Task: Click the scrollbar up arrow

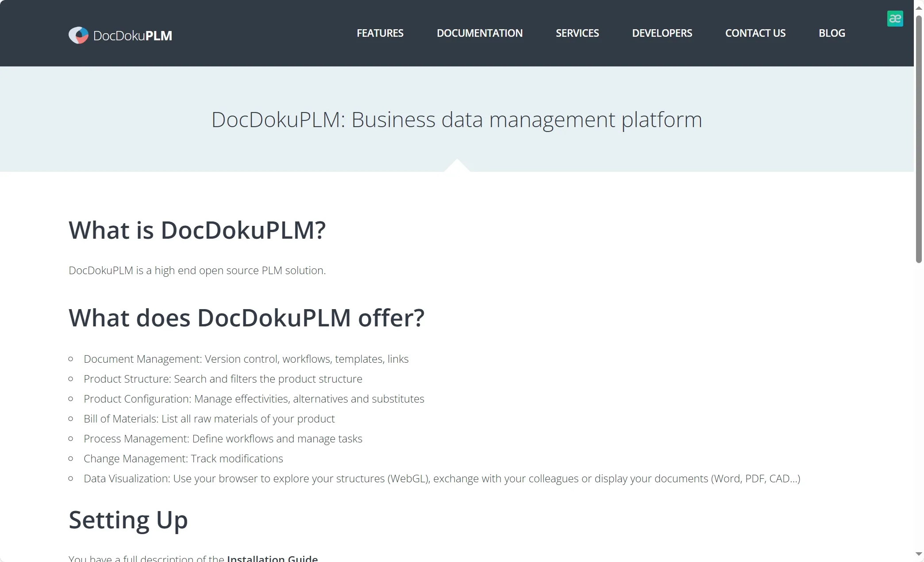Action: click(x=919, y=8)
